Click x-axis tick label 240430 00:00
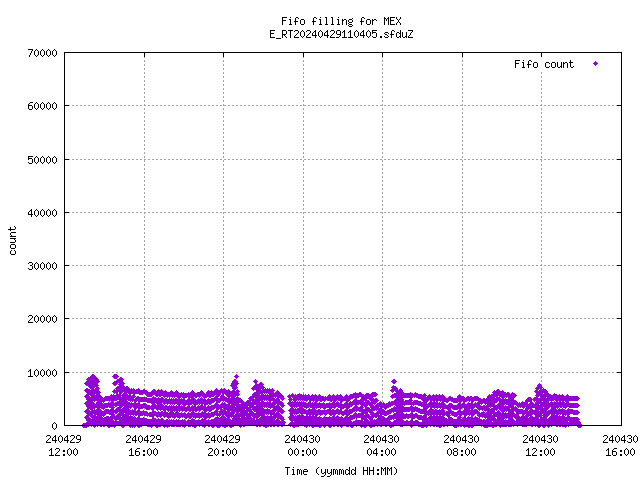Viewport: 640px width, 480px height. tap(302, 446)
